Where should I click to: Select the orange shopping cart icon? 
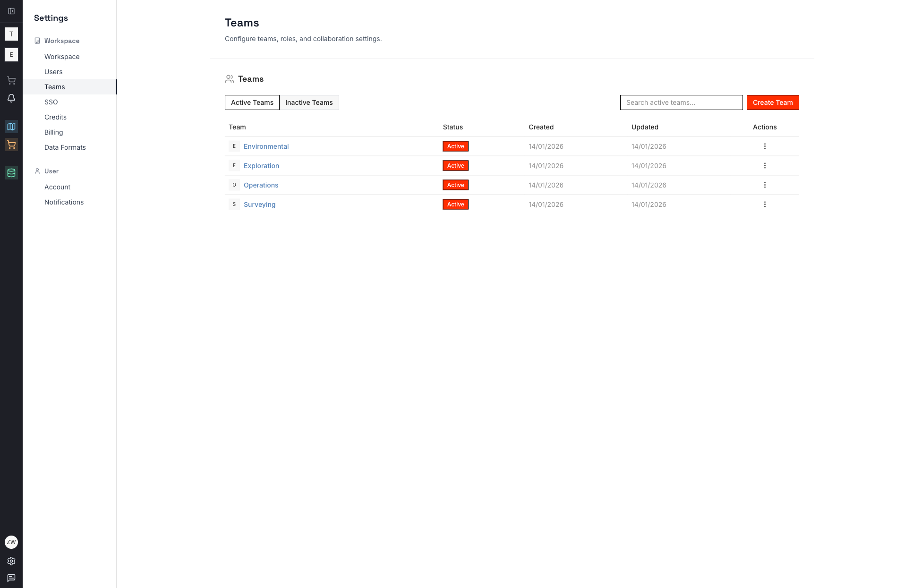tap(11, 145)
